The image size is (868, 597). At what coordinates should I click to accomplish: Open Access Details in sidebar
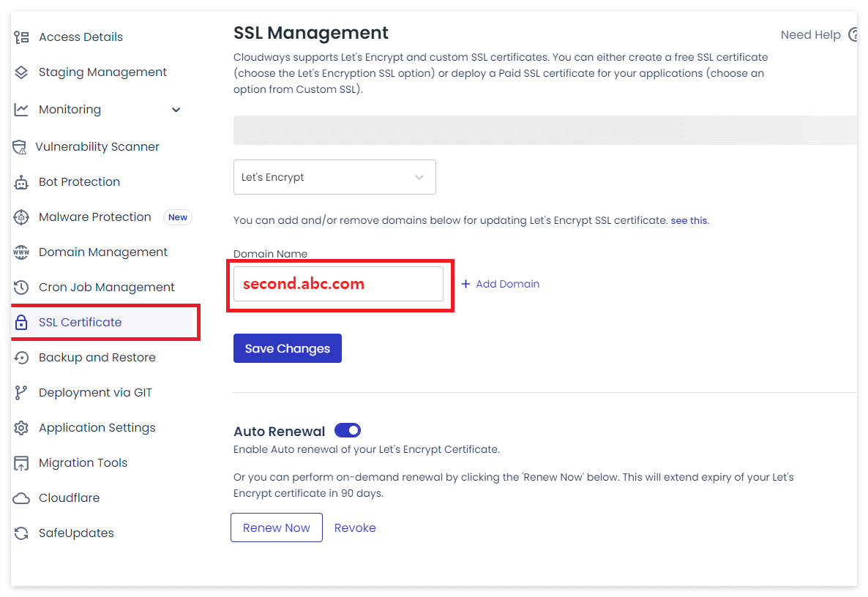point(81,37)
